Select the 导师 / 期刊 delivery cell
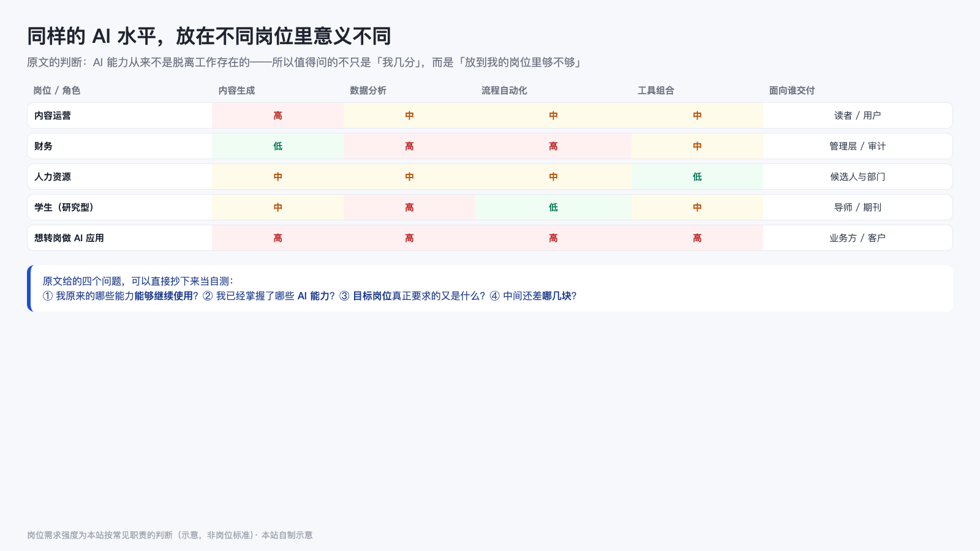Image resolution: width=980 pixels, height=551 pixels. coord(858,208)
